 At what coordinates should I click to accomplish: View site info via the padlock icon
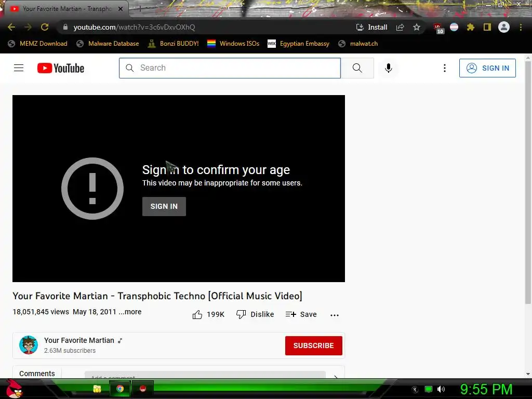click(x=65, y=27)
